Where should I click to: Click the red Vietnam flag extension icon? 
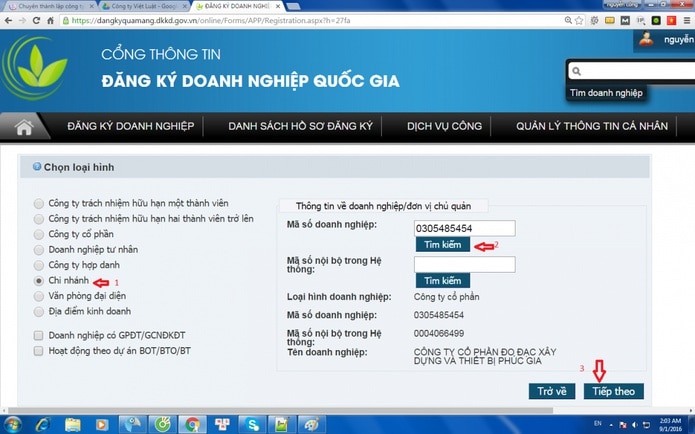coord(672,20)
